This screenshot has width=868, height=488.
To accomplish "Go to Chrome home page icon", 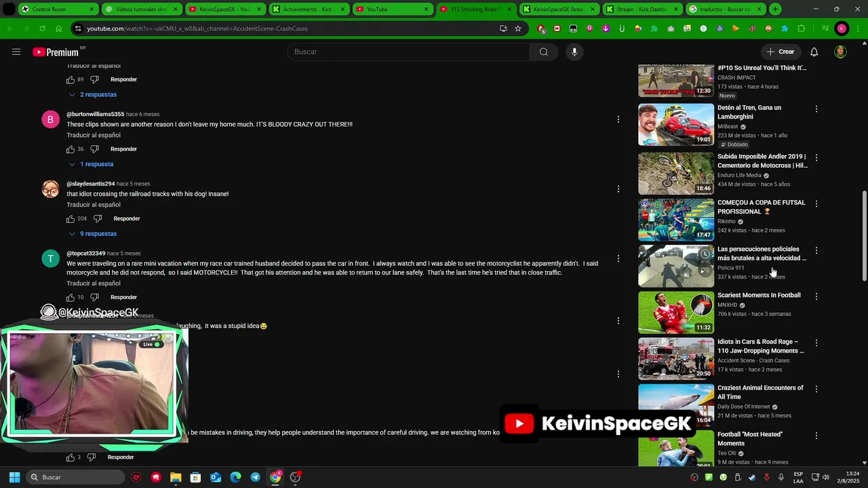I will point(59,28).
